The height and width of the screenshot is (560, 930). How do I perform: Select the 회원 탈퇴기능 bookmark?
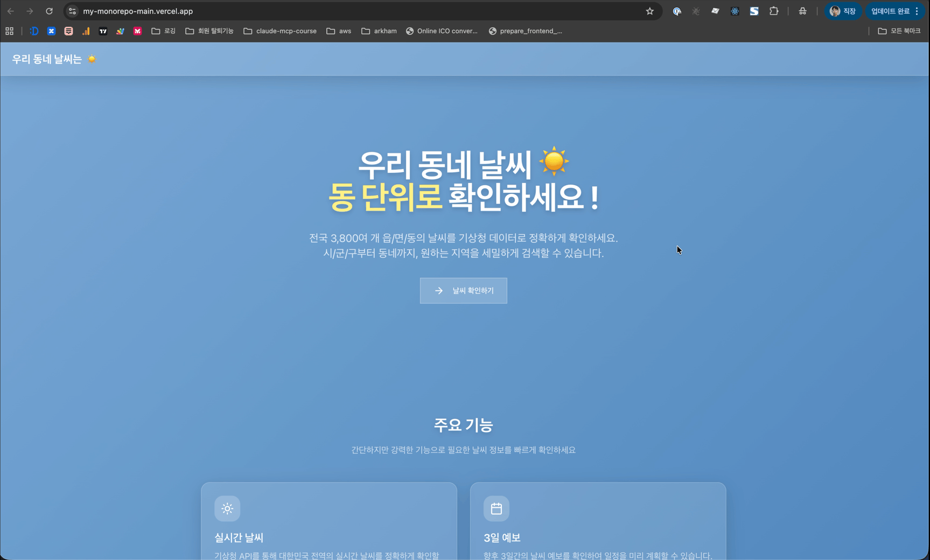(x=209, y=31)
